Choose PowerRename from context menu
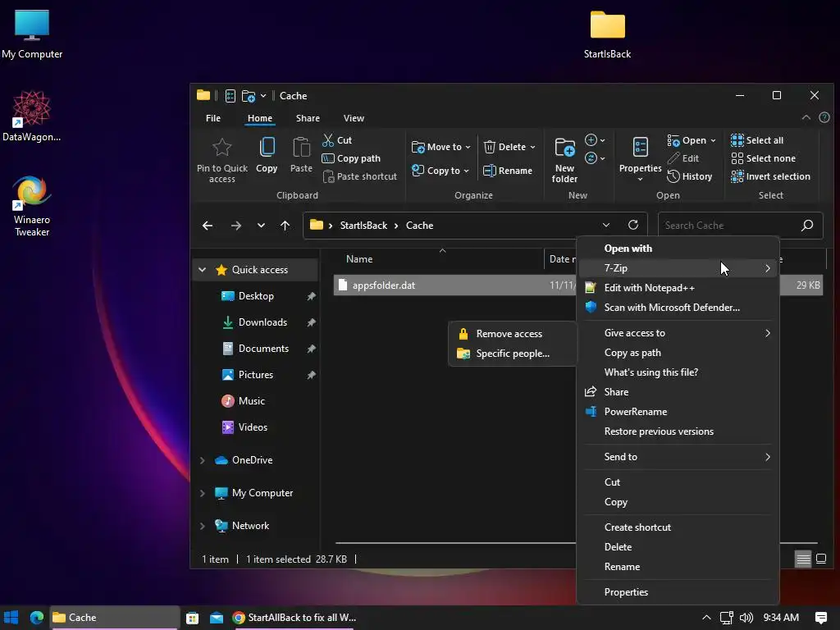This screenshot has width=840, height=630. pyautogui.click(x=678, y=412)
